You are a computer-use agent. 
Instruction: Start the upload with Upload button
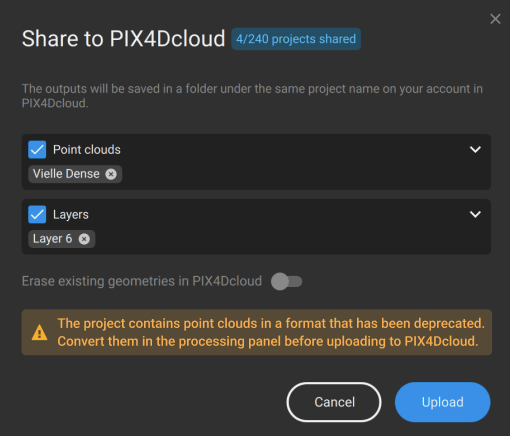[442, 402]
